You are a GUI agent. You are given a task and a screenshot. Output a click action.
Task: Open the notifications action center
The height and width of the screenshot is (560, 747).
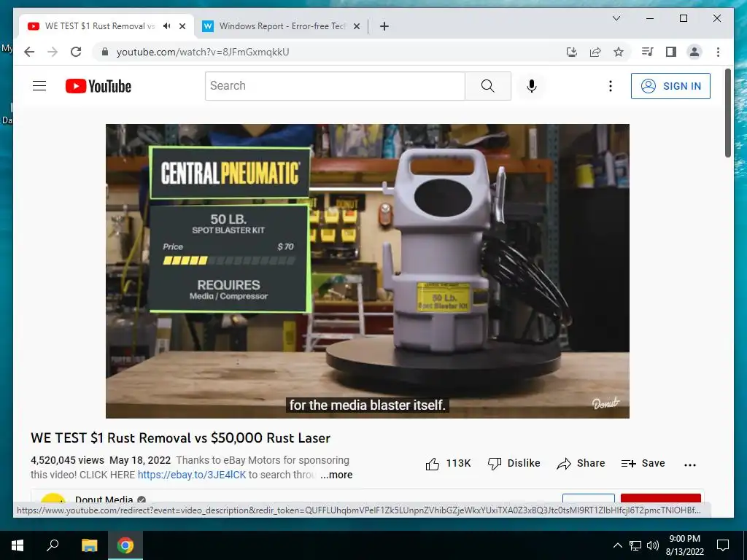(x=723, y=545)
